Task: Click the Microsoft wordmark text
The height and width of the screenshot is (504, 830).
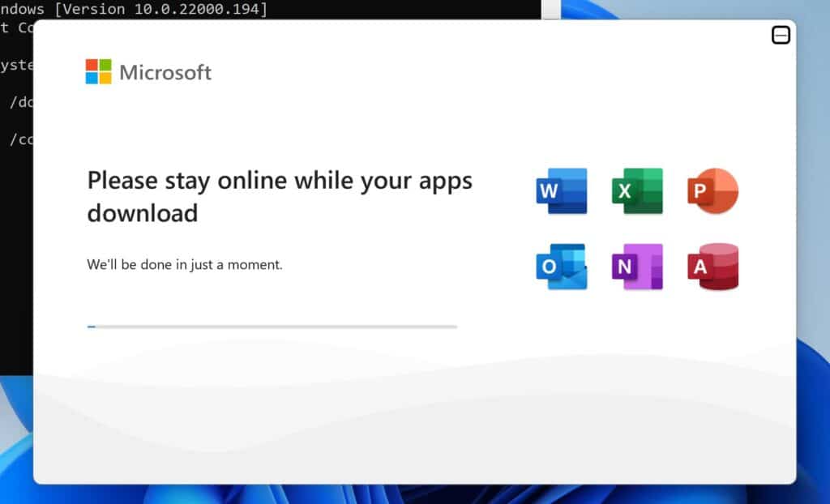Action: click(x=165, y=73)
